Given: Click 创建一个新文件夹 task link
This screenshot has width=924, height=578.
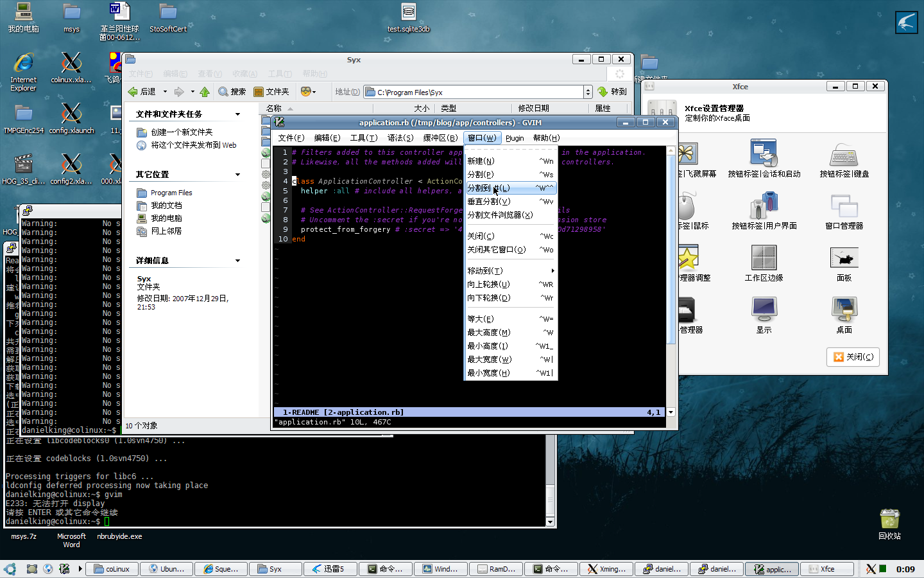Looking at the screenshot, I should (x=182, y=132).
